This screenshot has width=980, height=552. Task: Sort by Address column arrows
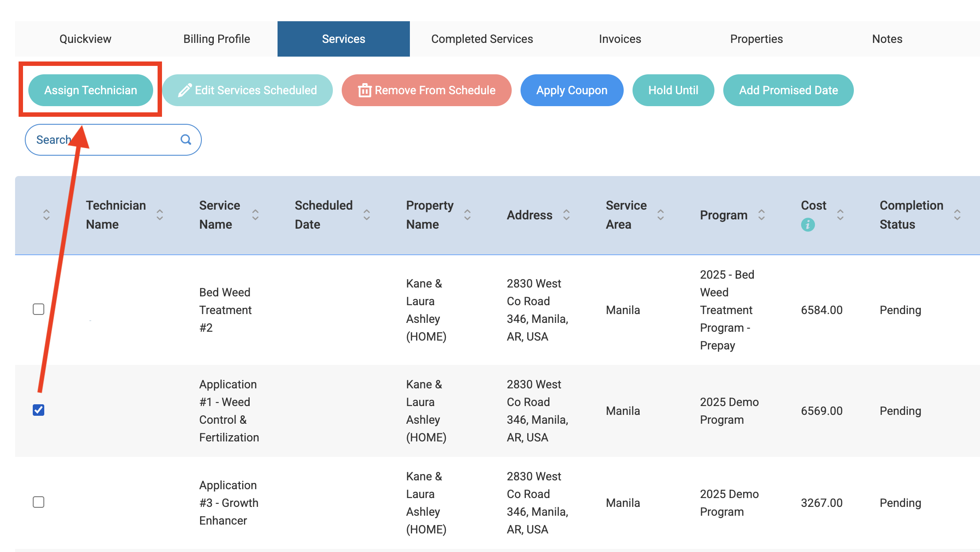(566, 215)
